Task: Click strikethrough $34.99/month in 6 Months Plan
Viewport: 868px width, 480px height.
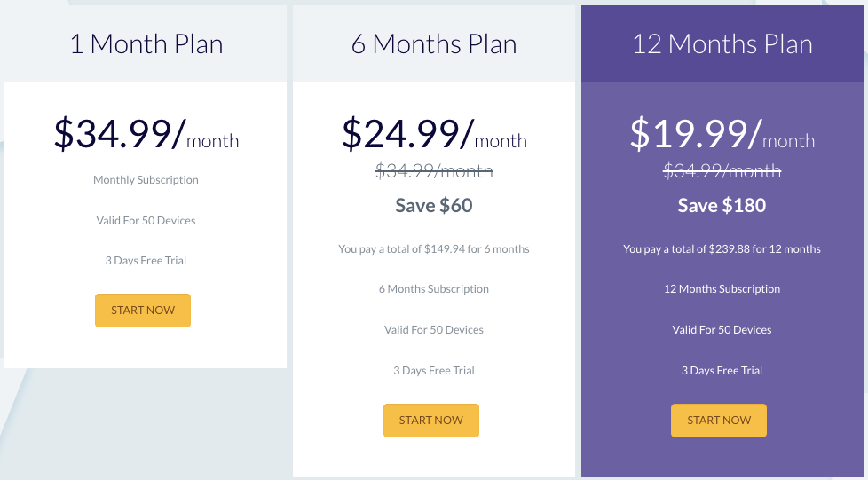Action: tap(434, 170)
